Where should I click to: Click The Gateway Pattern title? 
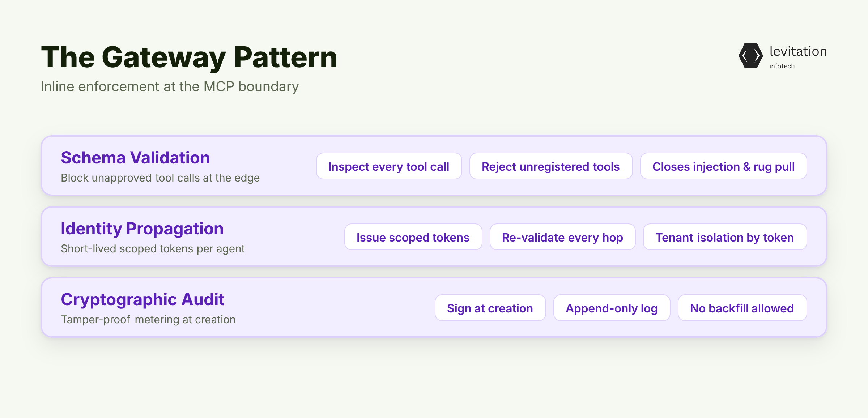click(x=189, y=57)
